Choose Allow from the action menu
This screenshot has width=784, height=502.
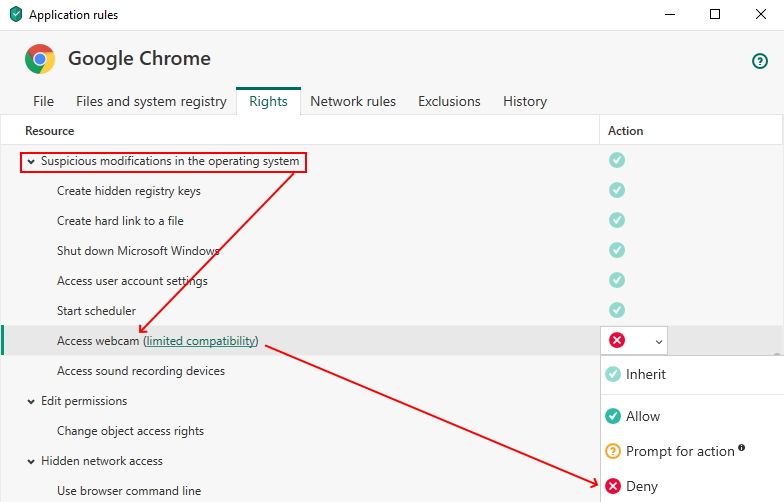click(692, 416)
